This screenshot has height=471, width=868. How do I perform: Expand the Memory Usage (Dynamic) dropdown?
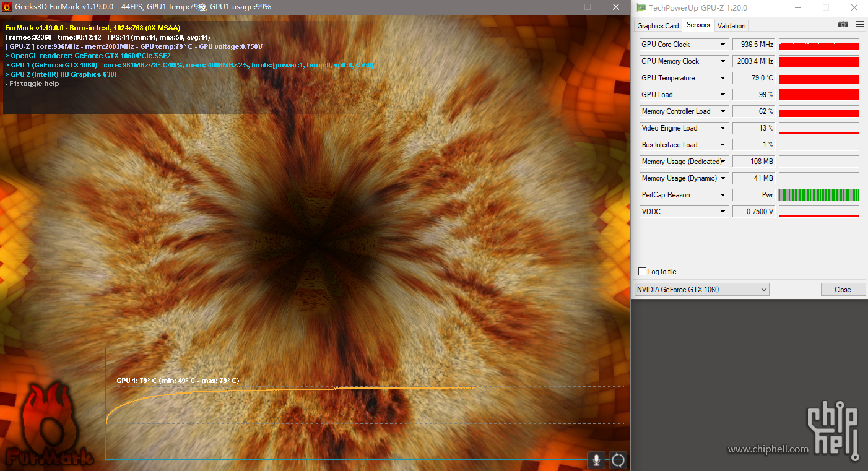(x=723, y=178)
